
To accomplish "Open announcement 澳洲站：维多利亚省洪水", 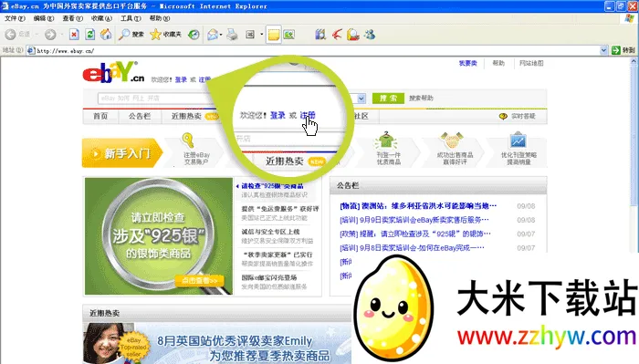I will pos(418,206).
